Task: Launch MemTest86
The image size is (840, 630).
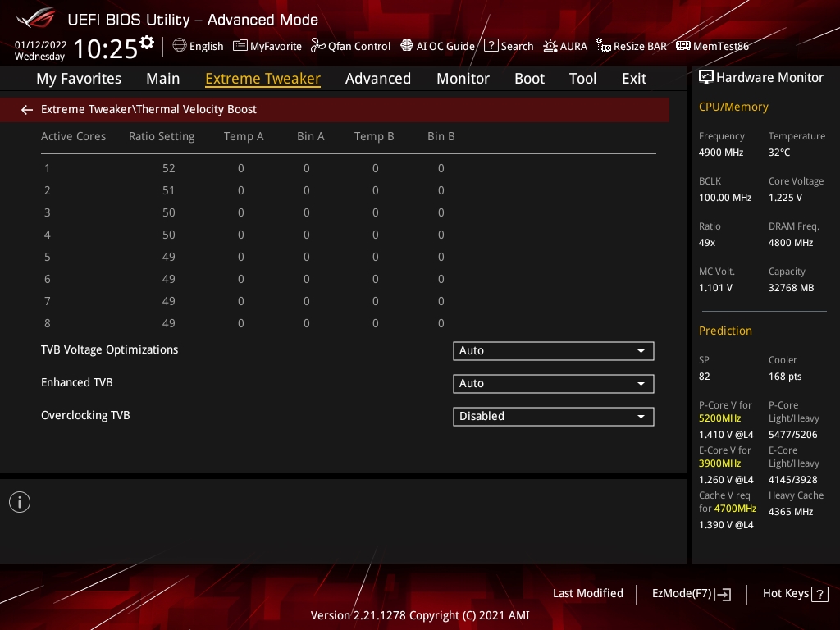Action: tap(713, 46)
